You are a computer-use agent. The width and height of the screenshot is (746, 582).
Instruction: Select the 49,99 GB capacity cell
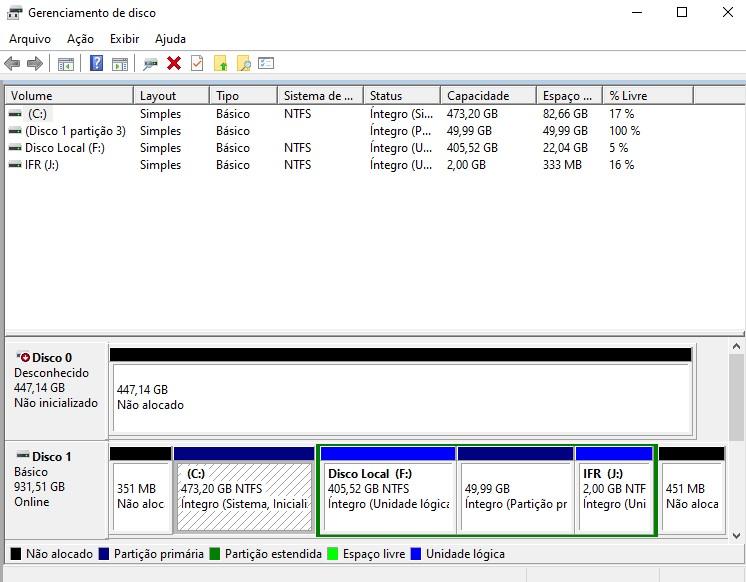[x=469, y=131]
